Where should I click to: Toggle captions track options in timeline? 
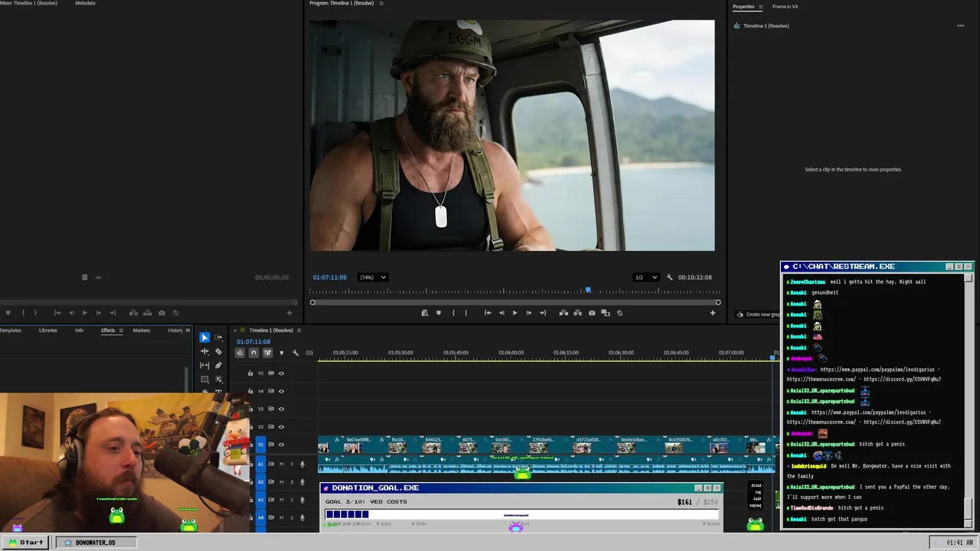[x=309, y=353]
